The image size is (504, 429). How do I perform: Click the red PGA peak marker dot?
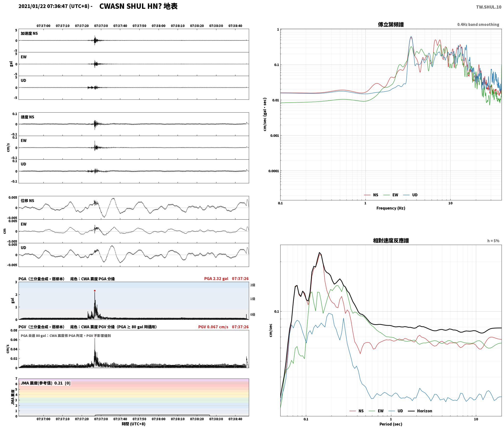pyautogui.click(x=95, y=291)
